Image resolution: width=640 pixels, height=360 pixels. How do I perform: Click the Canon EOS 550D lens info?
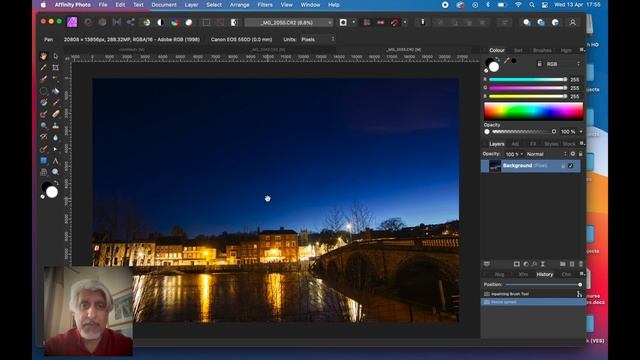pos(241,40)
